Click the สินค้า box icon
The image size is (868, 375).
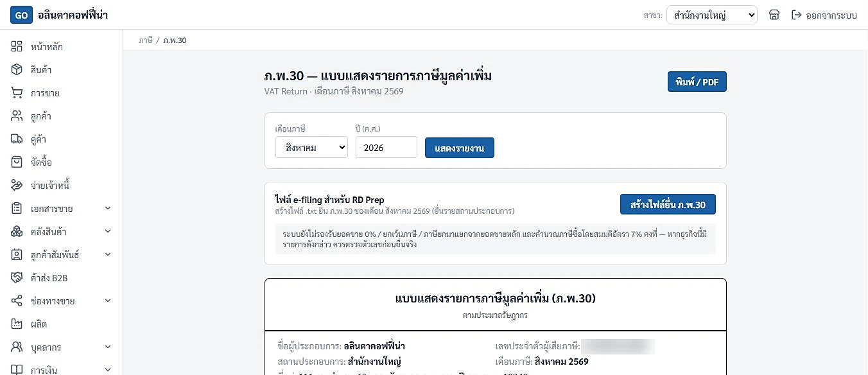(x=17, y=70)
